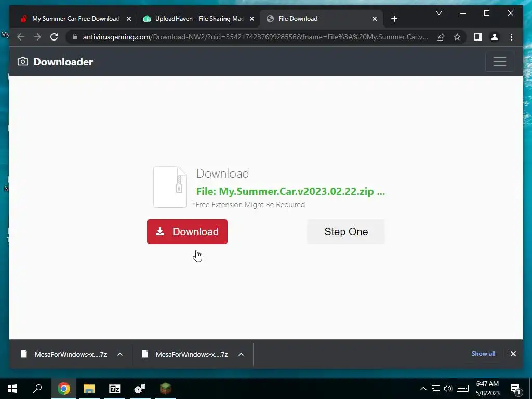Open the Windows Start menu
The height and width of the screenshot is (399, 532).
tap(12, 389)
